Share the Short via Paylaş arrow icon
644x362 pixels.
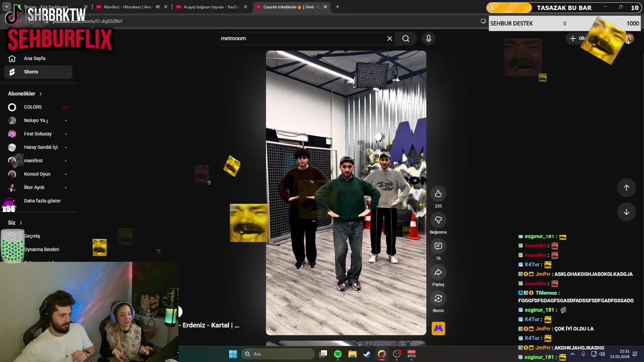click(438, 272)
